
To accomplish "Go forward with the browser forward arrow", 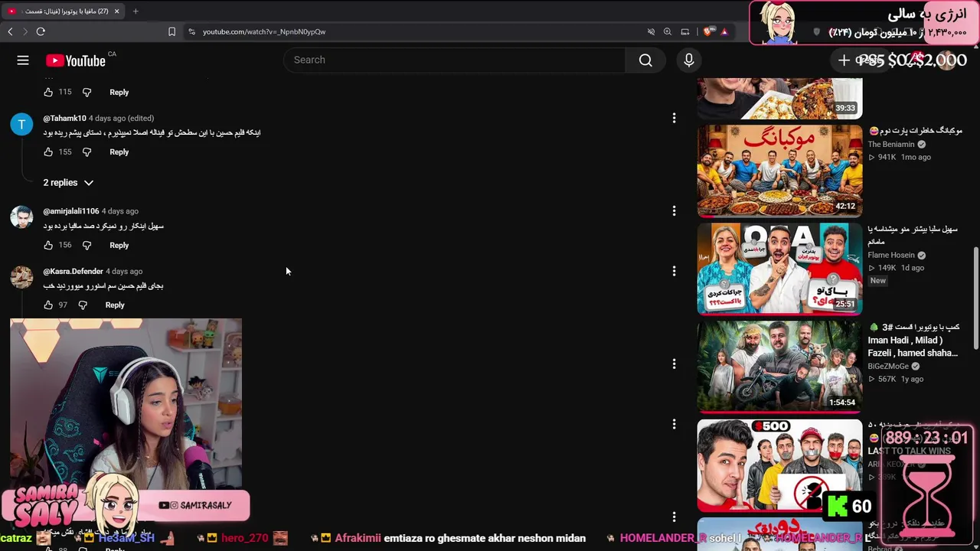I will (x=24, y=31).
